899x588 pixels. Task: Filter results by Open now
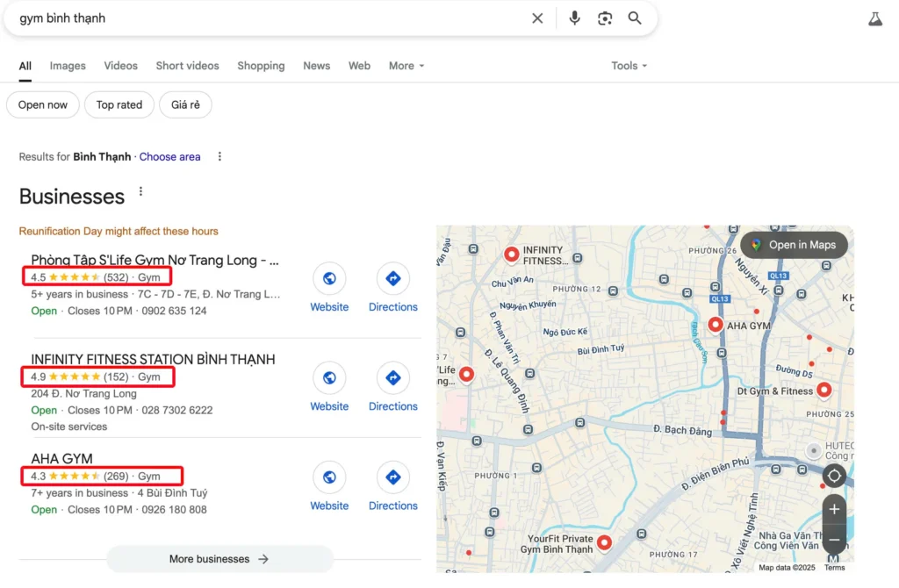pos(43,105)
